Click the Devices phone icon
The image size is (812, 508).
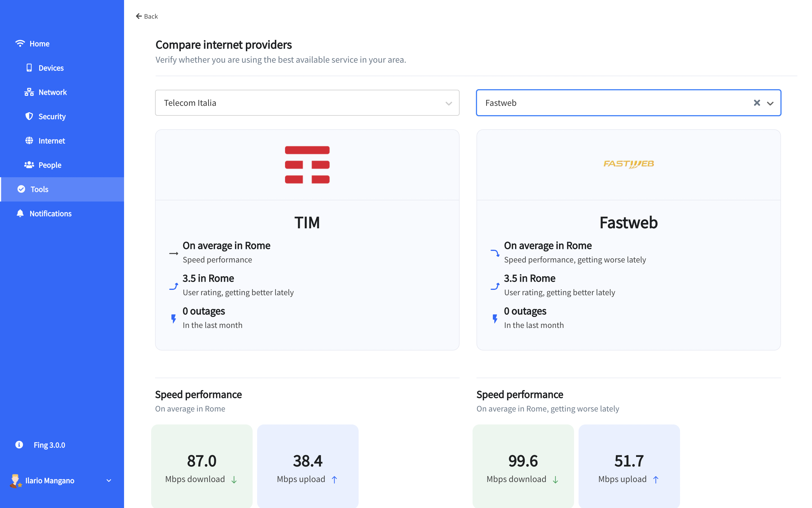coord(29,68)
